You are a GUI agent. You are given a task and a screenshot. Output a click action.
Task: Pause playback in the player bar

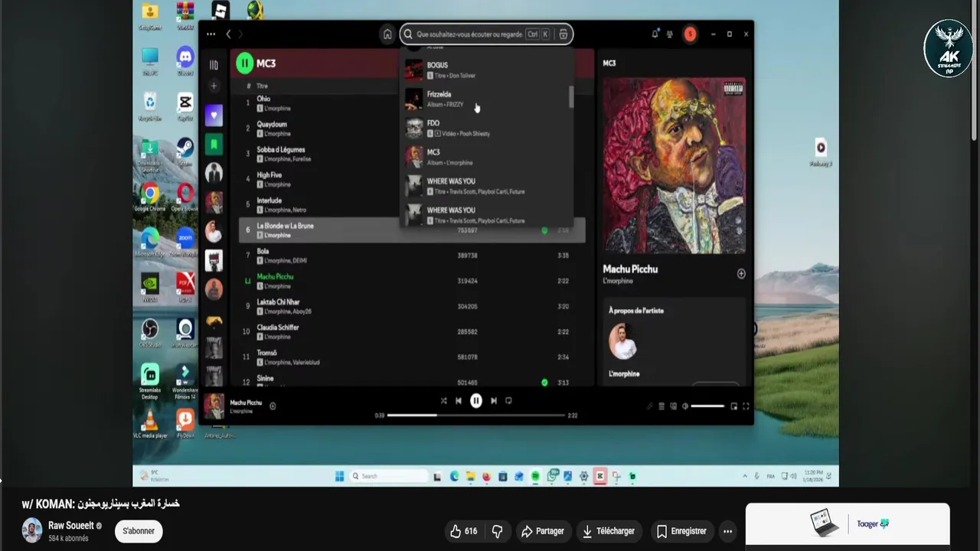click(x=476, y=400)
